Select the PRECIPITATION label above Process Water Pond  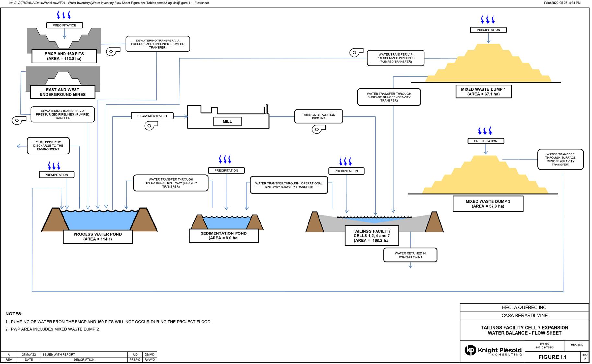pyautogui.click(x=56, y=175)
